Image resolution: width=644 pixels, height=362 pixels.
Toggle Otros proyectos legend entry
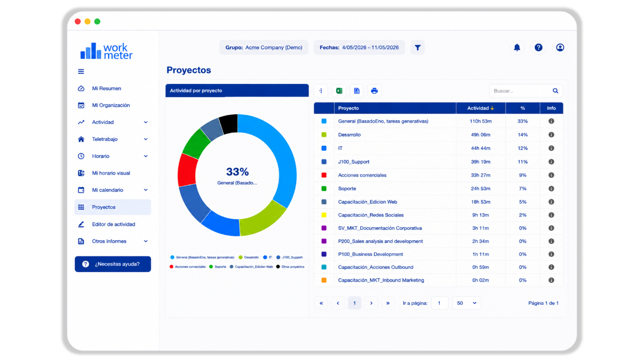tap(290, 266)
